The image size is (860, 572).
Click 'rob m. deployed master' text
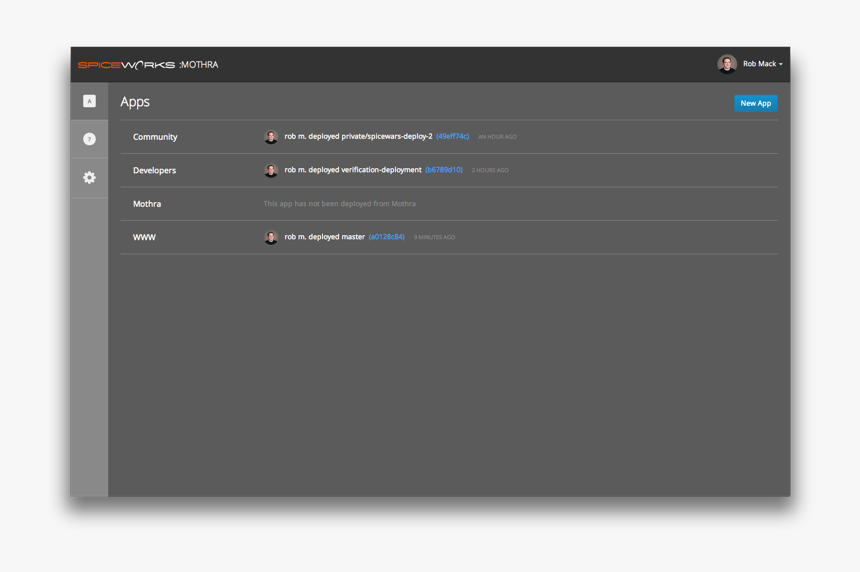(324, 237)
